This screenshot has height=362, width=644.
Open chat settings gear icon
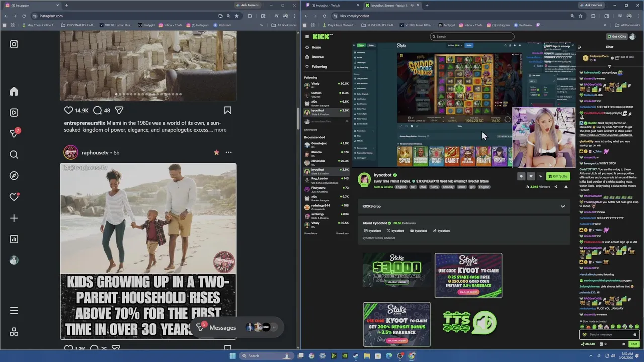(x=624, y=344)
